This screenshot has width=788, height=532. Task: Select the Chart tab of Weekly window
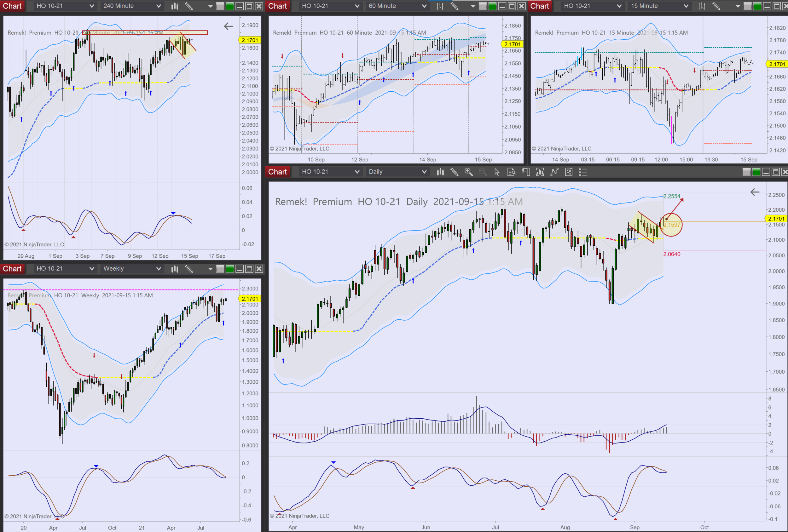pos(12,269)
